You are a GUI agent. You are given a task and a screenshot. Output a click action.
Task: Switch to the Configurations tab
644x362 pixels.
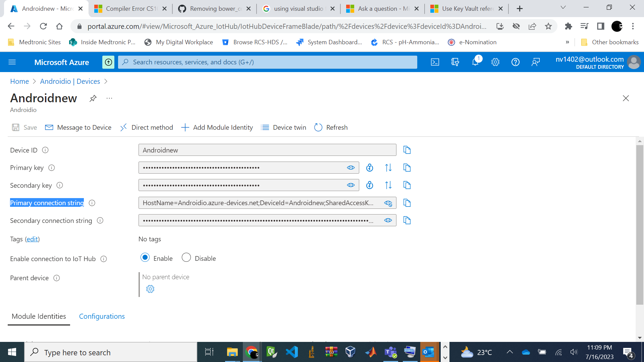[102, 316]
